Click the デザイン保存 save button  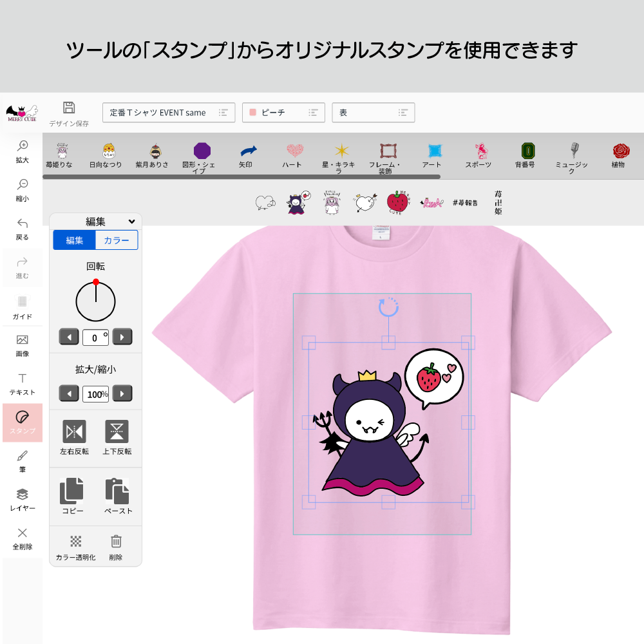(x=69, y=113)
